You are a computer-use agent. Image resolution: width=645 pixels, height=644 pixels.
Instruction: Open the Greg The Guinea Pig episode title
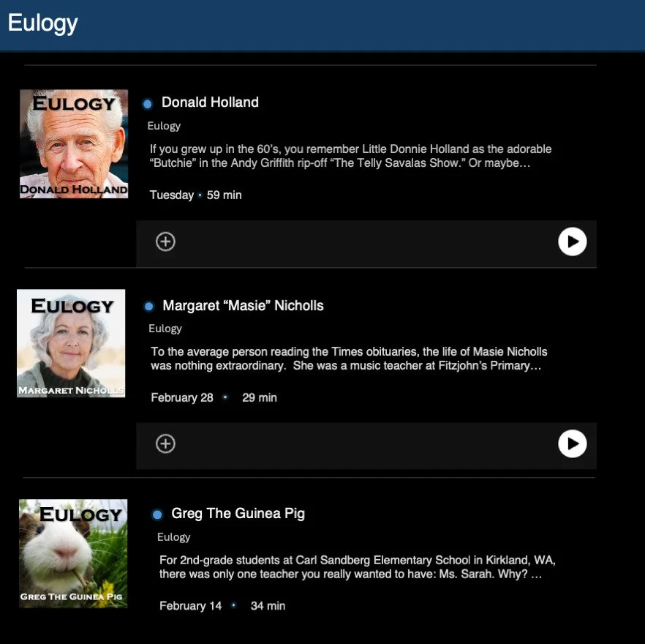click(238, 514)
